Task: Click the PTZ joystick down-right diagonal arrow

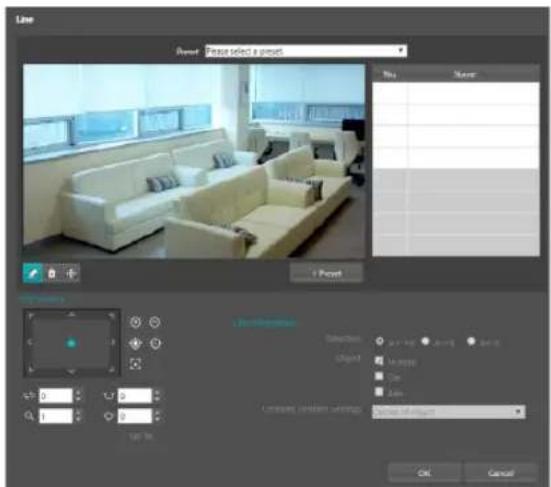Action: click(112, 369)
